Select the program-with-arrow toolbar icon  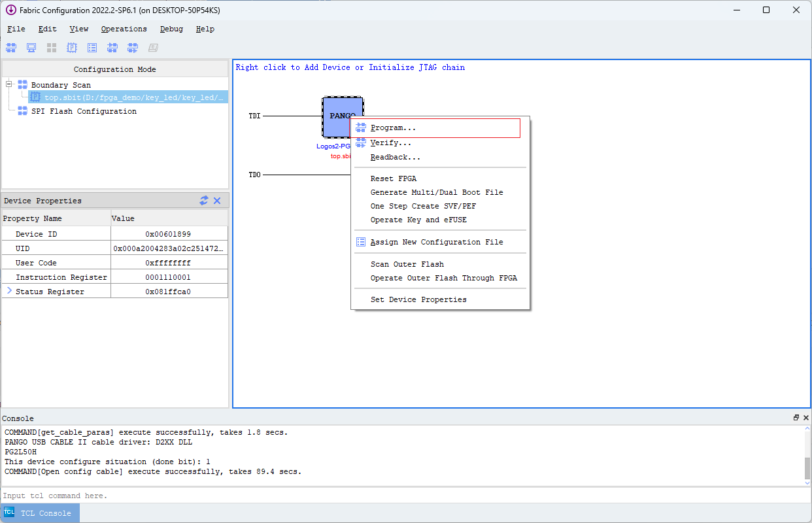pos(112,47)
